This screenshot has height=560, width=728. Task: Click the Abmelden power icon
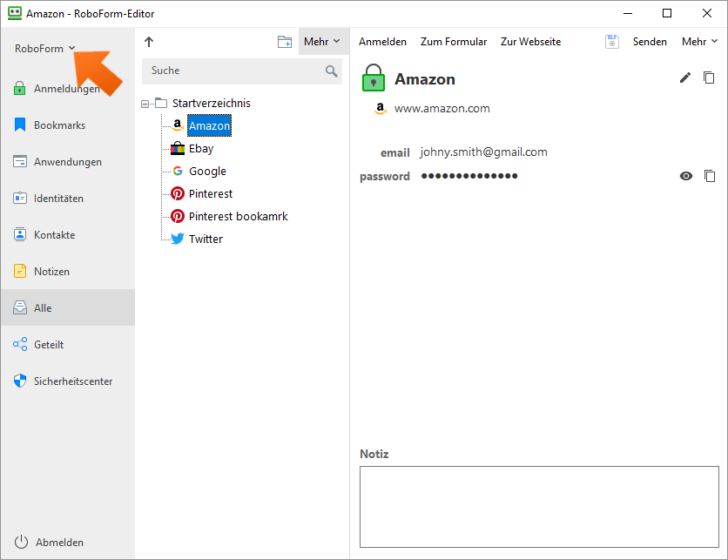21,542
